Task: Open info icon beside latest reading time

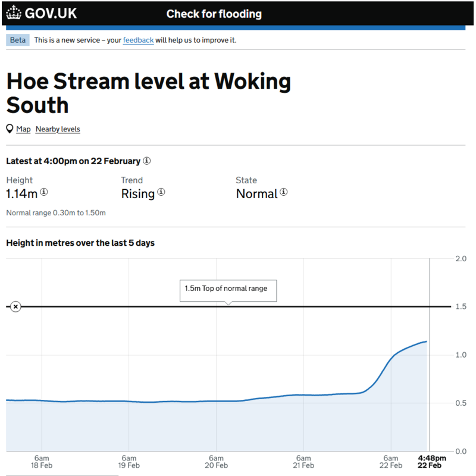Action: pos(147,161)
